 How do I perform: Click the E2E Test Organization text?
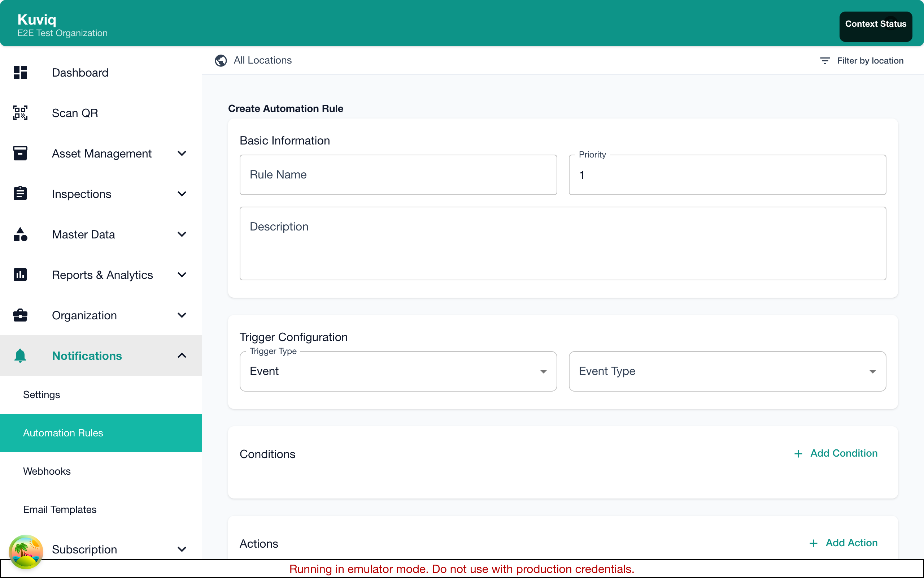[62, 33]
